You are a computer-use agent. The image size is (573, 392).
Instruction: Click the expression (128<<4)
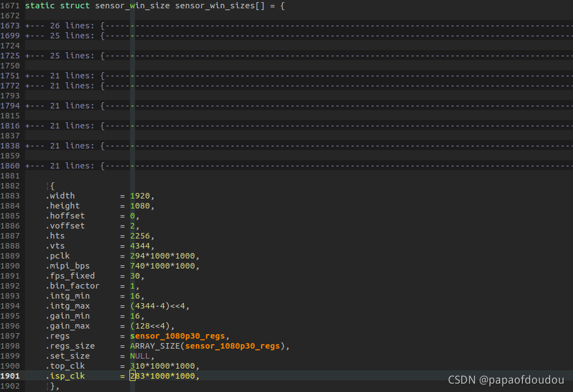[x=150, y=326]
